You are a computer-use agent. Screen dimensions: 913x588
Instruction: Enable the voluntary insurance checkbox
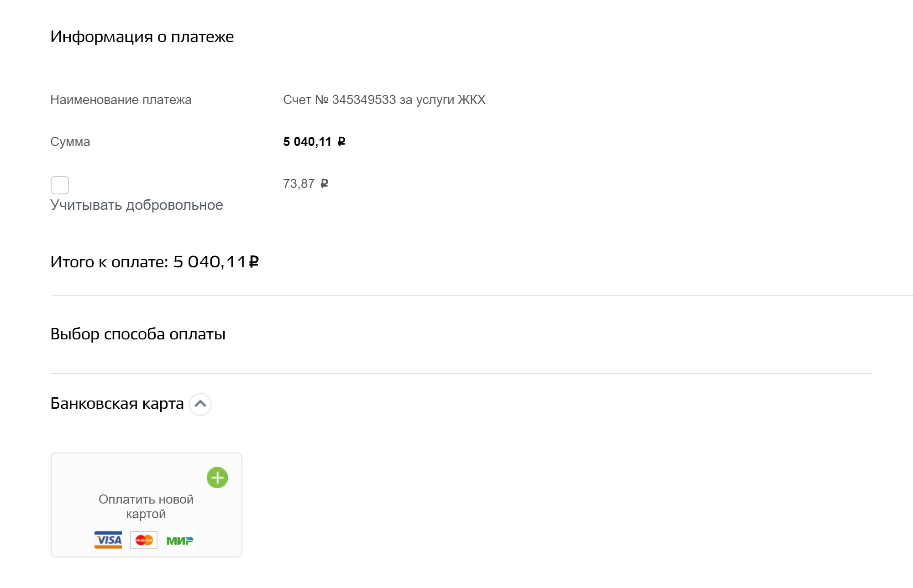(60, 185)
